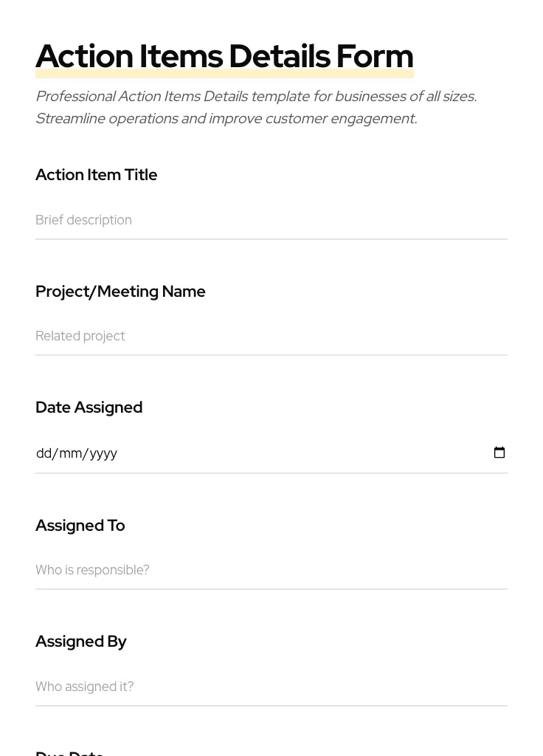
Task: Click the 'Assigned By' label
Action: pos(80,642)
